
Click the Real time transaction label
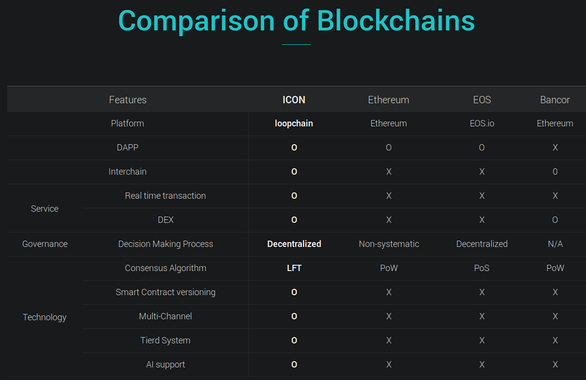(x=165, y=196)
